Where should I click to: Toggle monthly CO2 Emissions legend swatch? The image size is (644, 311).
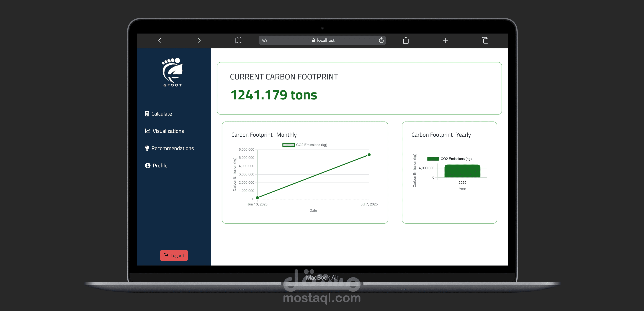tap(288, 145)
